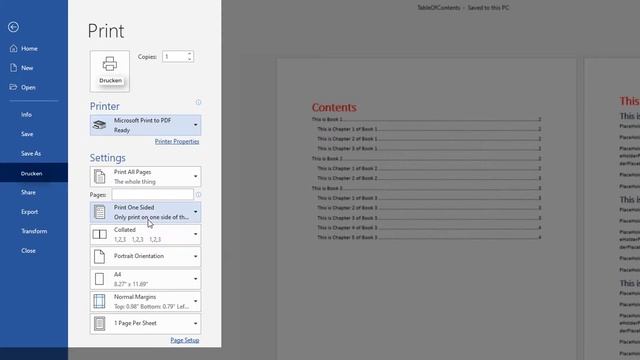This screenshot has height=360, width=640.
Task: Open the Page Setup link
Action: 185,340
